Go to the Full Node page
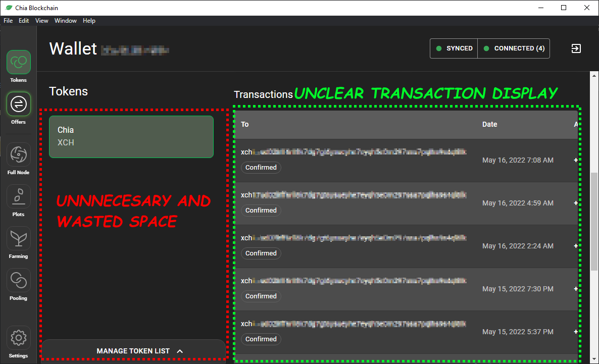 (x=18, y=159)
